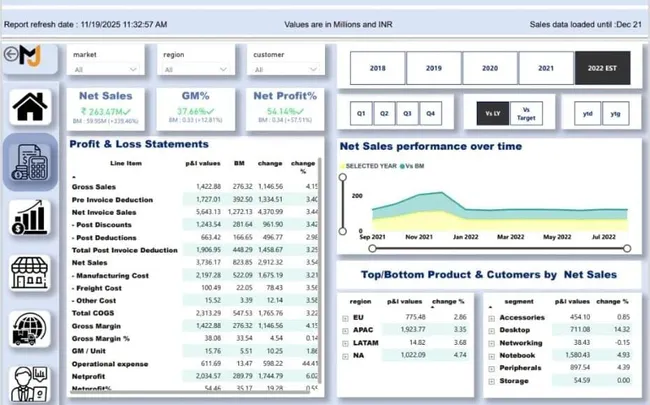Open the storefront marketing icon
The image size is (650, 405).
click(x=30, y=273)
